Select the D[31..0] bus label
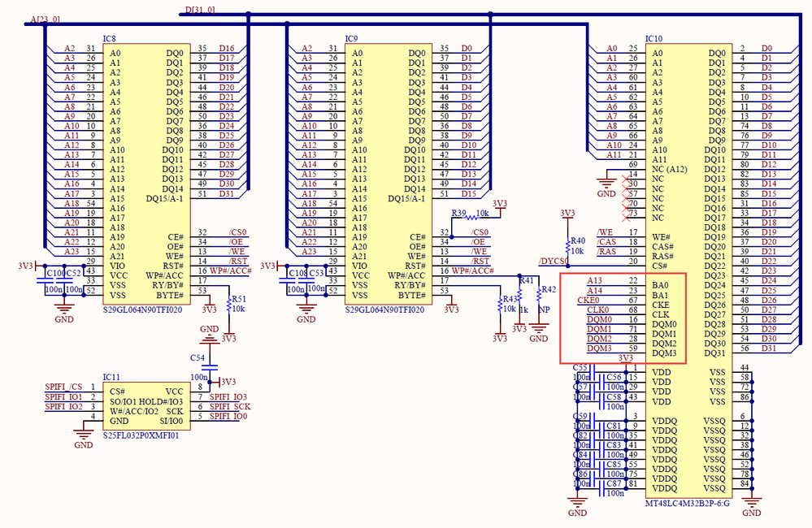Image resolution: width=812 pixels, height=528 pixels. point(200,10)
